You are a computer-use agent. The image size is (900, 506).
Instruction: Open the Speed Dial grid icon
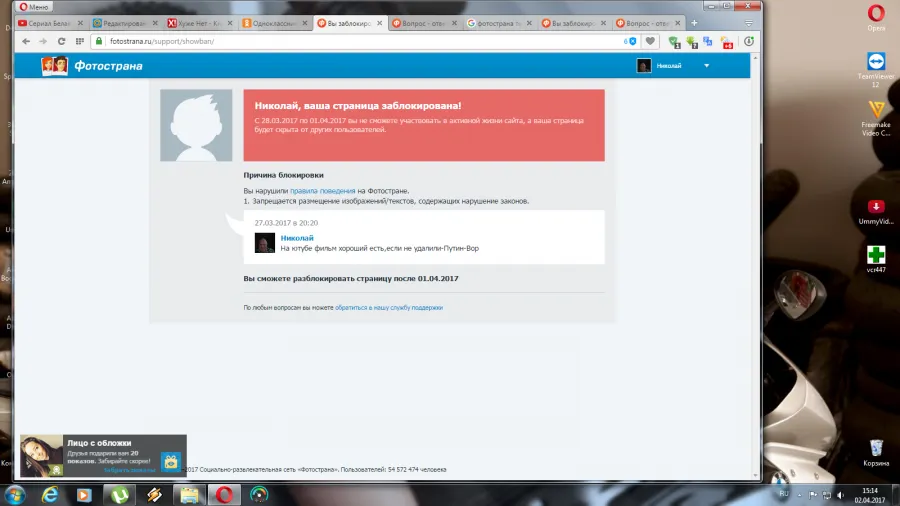[x=80, y=41]
